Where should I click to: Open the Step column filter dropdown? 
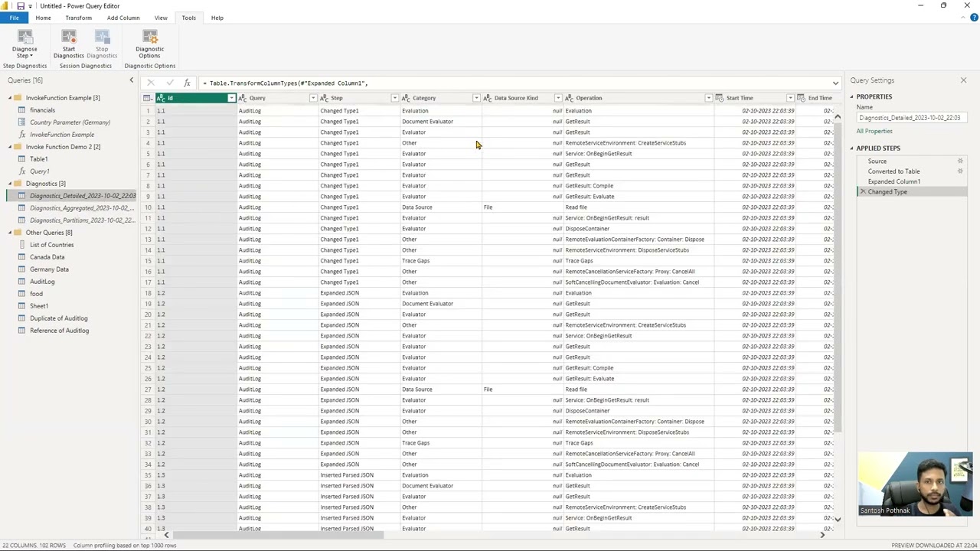(x=394, y=98)
